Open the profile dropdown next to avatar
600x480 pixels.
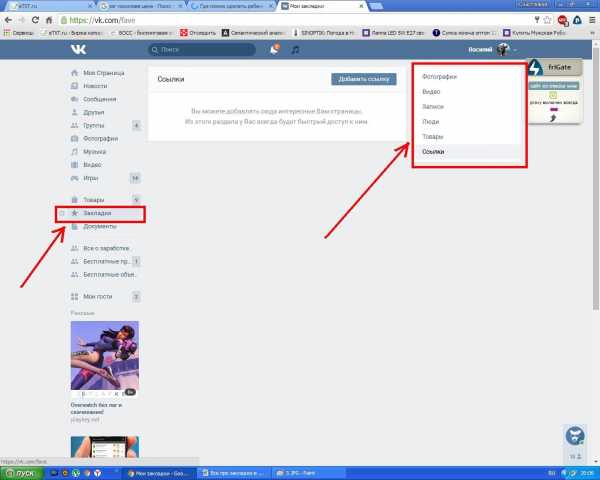point(515,50)
